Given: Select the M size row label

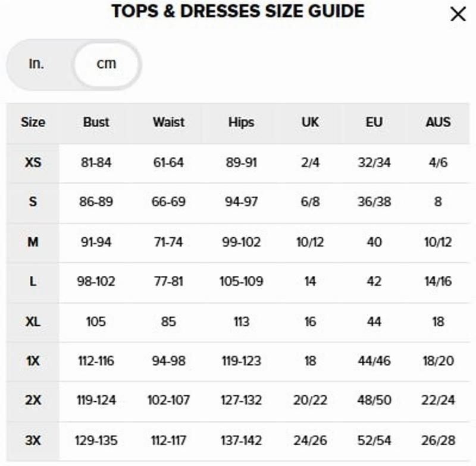Looking at the screenshot, I should click(33, 242).
